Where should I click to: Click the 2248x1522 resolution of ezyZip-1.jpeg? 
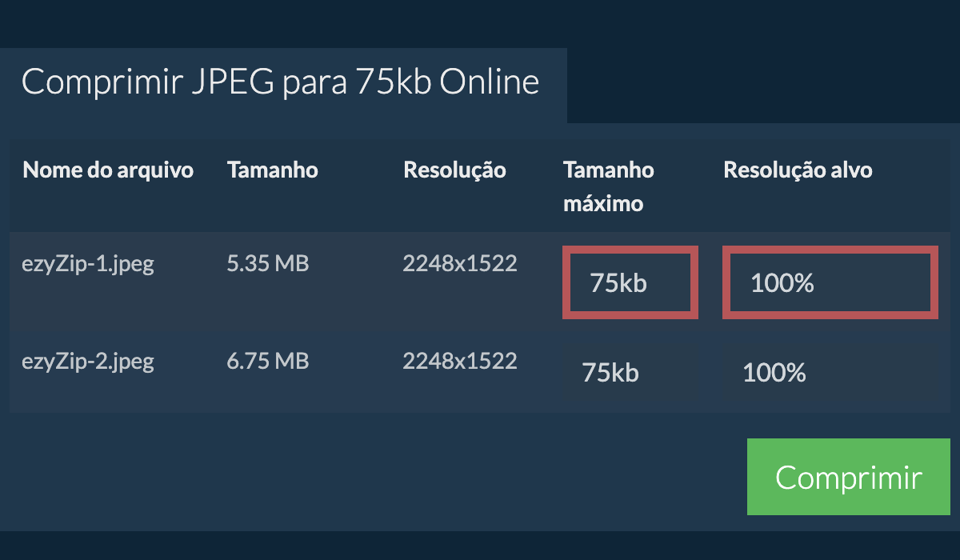[x=459, y=264]
